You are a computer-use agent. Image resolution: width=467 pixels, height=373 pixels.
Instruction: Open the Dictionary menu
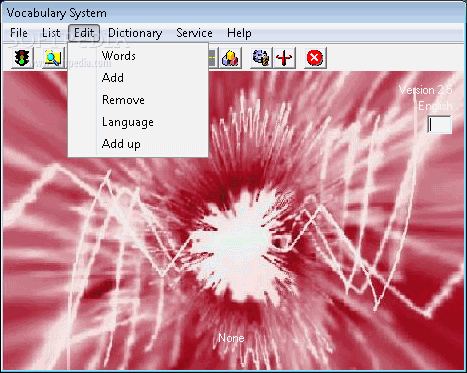tap(135, 33)
